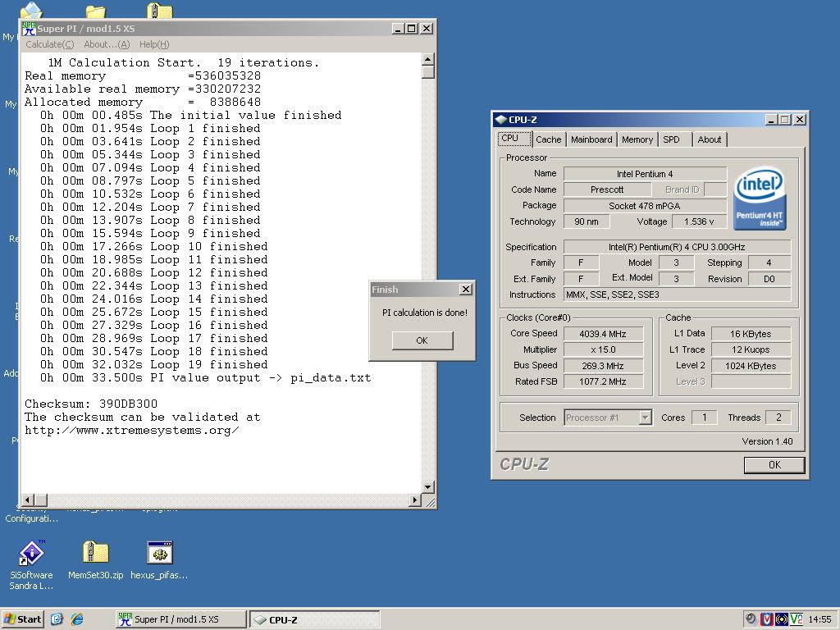This screenshot has width=840, height=630.
Task: Select the My Documents style desktop icon at top
Action: [x=31, y=10]
